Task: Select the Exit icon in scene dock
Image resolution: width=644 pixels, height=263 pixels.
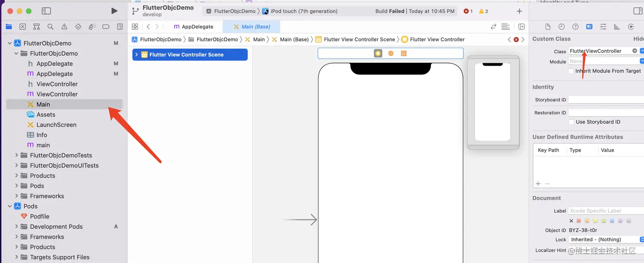Action: click(x=403, y=53)
